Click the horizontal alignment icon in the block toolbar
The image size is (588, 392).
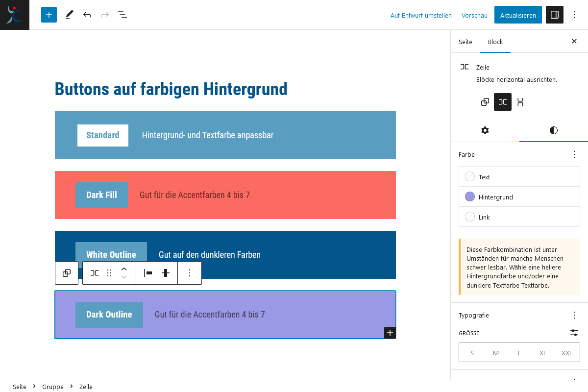[148, 273]
